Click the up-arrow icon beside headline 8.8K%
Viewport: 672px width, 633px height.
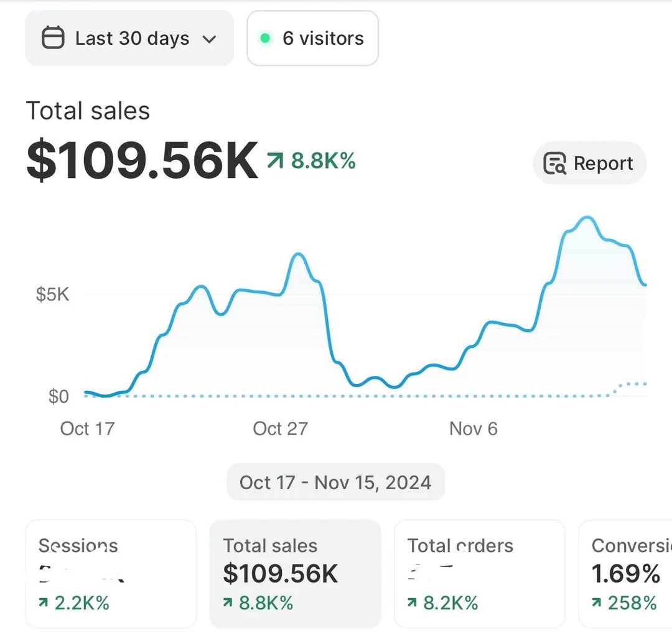tap(275, 161)
